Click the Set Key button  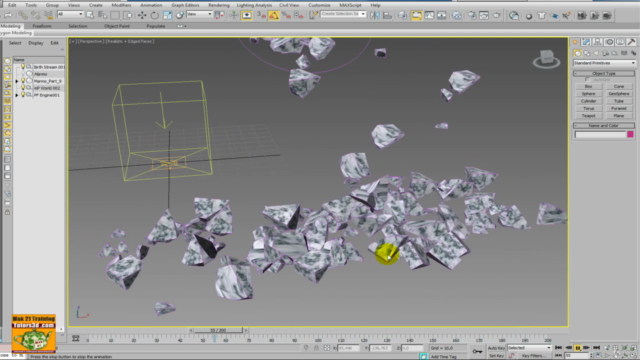(496, 356)
